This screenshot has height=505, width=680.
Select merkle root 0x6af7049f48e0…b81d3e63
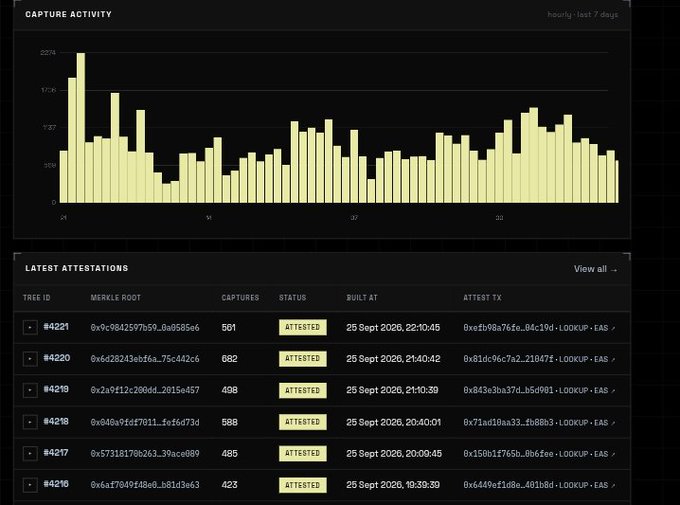145,485
